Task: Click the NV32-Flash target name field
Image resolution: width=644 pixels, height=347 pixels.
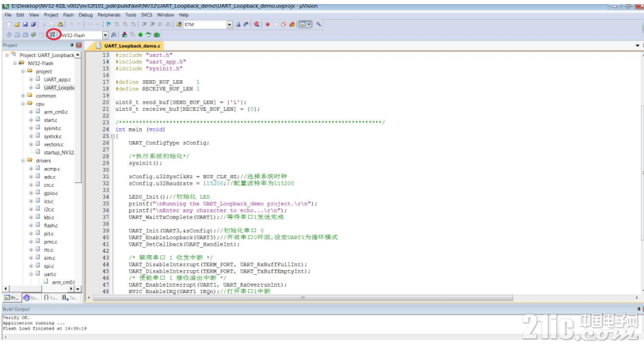Action: (x=81, y=36)
